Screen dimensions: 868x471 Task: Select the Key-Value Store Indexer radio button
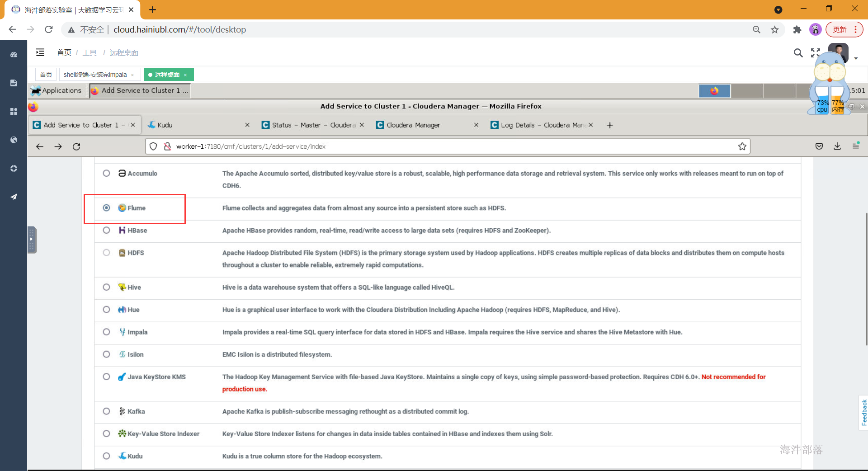point(106,433)
